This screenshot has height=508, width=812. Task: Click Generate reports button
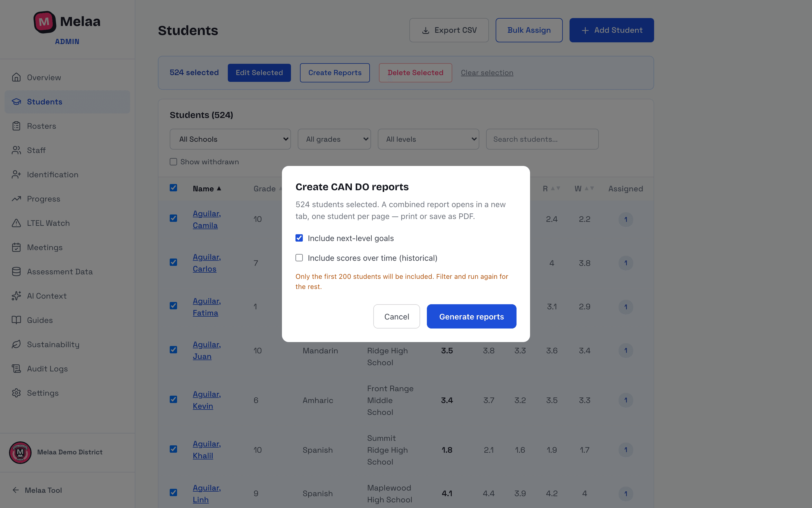click(x=471, y=316)
